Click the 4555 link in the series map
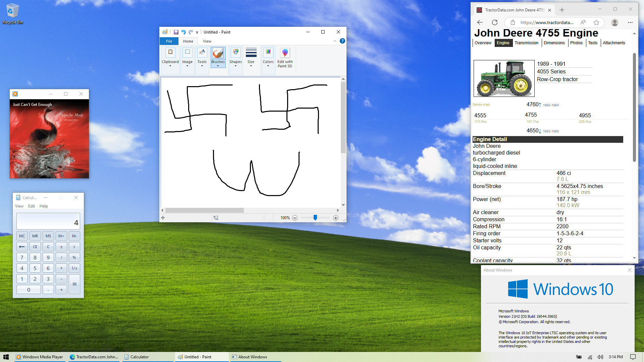This screenshot has height=362, width=644. 480,115
